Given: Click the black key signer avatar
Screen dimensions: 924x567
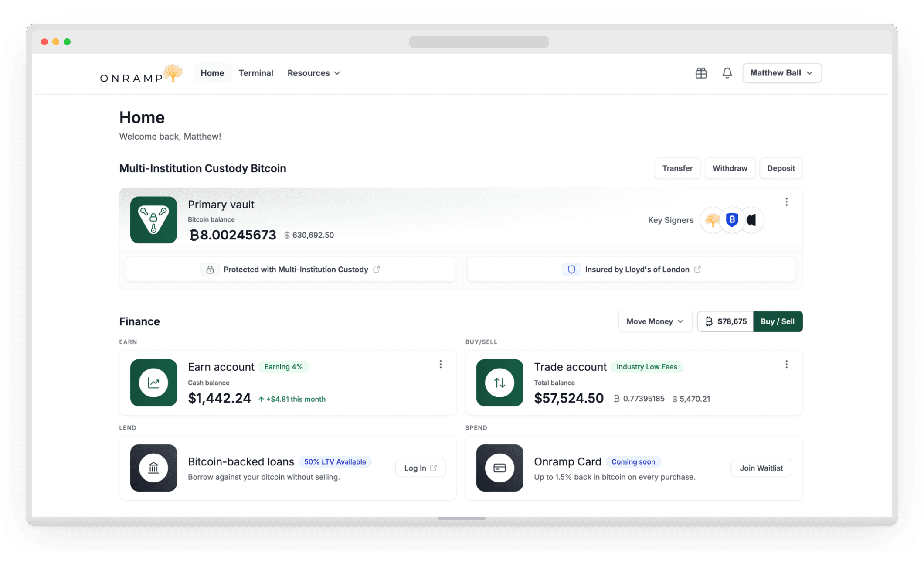Looking at the screenshot, I should [751, 220].
